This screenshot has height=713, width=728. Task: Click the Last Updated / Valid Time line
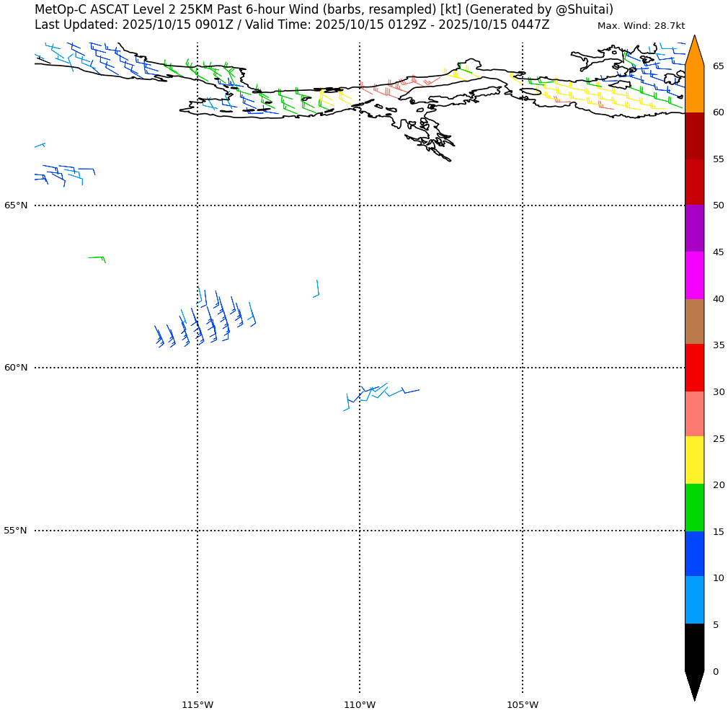(x=292, y=25)
